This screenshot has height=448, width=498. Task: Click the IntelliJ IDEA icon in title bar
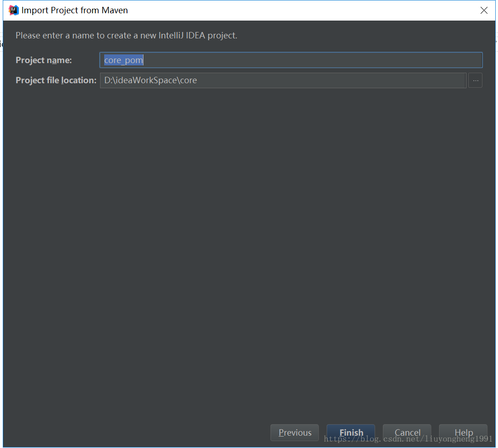13,11
